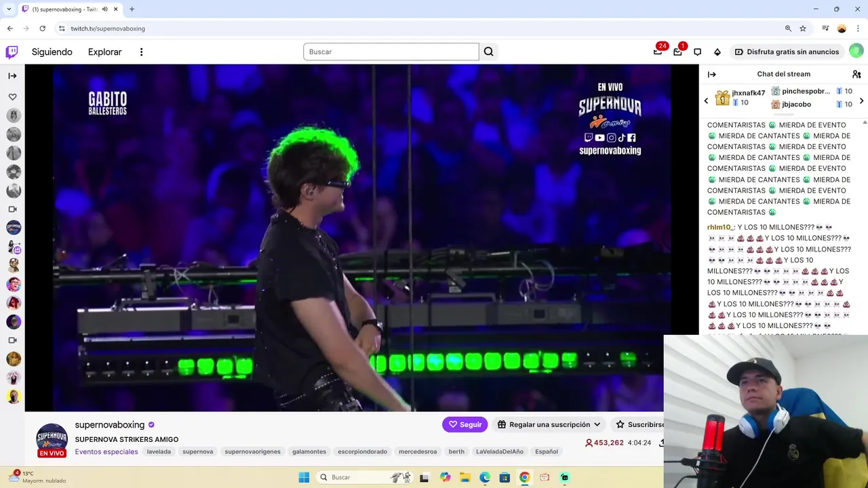Collapse the stream chat panel

click(712, 74)
